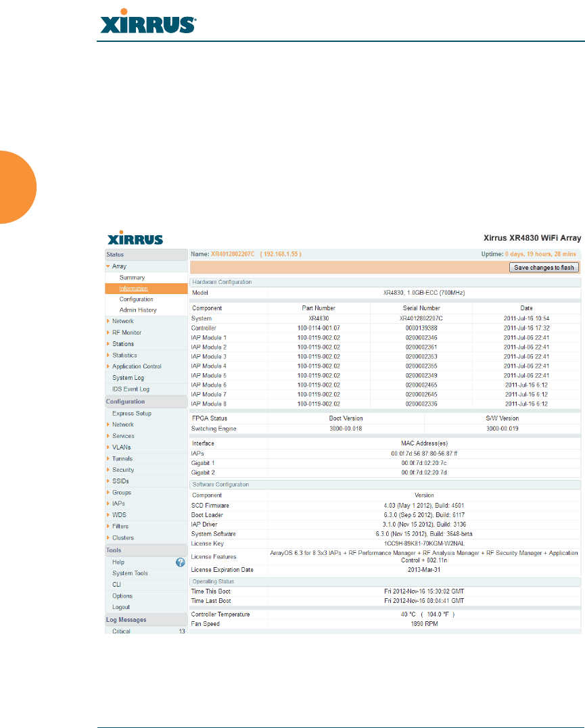Open the Summary page
This screenshot has width=585, height=728.
pos(132,278)
